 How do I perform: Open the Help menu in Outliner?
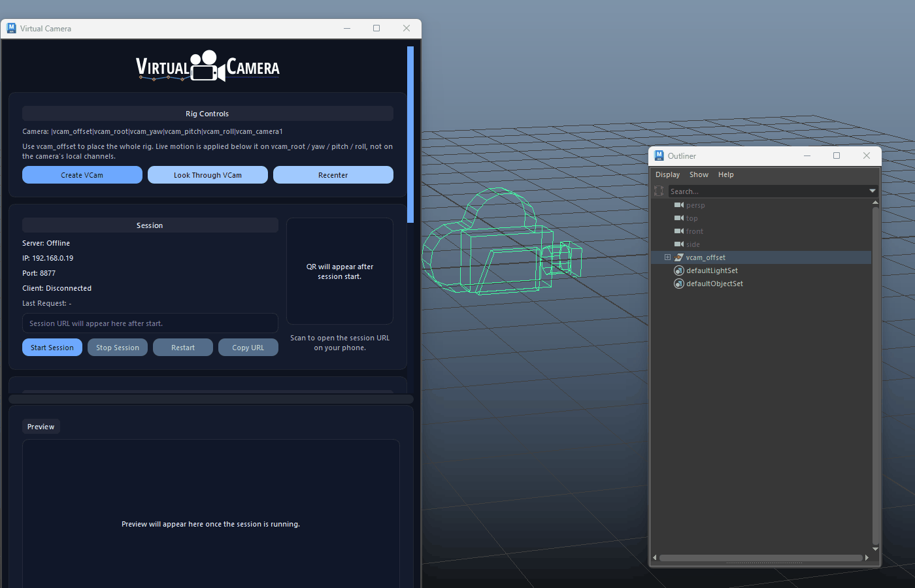pyautogui.click(x=725, y=174)
